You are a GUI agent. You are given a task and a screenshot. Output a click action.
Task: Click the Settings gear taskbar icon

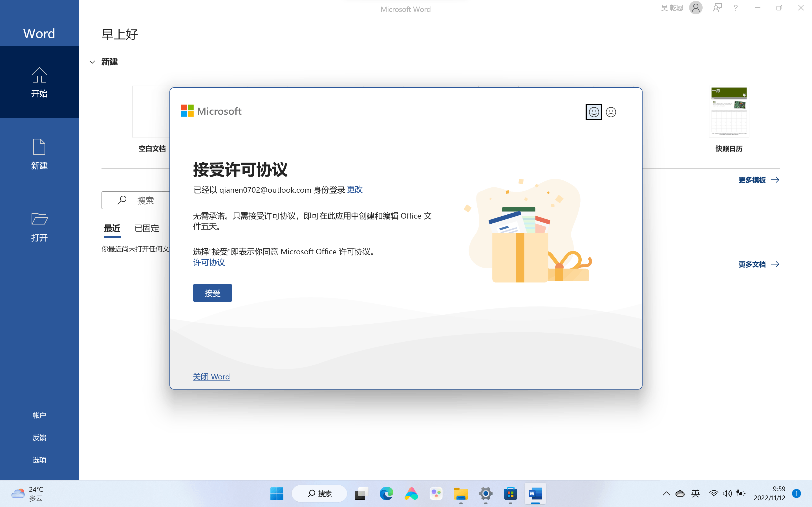click(x=486, y=493)
